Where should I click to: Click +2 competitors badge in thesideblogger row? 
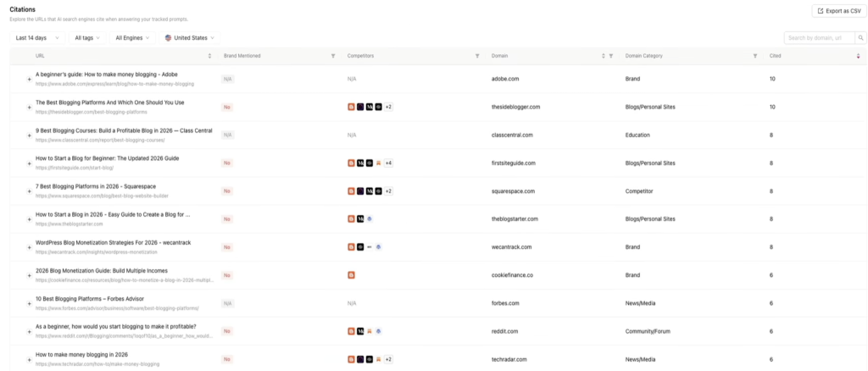[x=388, y=107]
